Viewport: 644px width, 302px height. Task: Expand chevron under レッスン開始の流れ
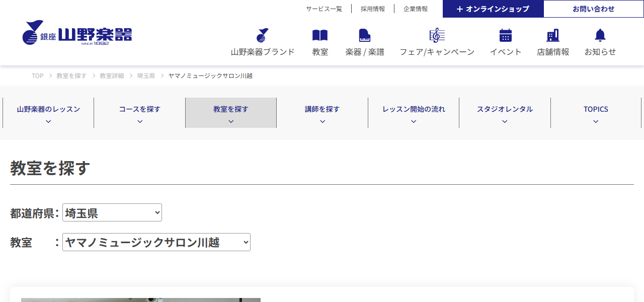(x=414, y=121)
